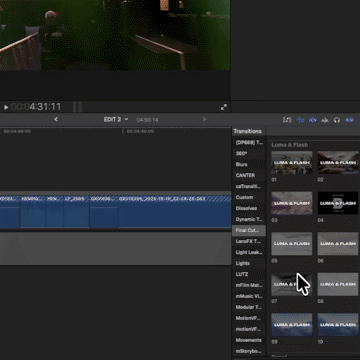Toggle audio skimming icon
The height and width of the screenshot is (360, 360).
(x=313, y=120)
